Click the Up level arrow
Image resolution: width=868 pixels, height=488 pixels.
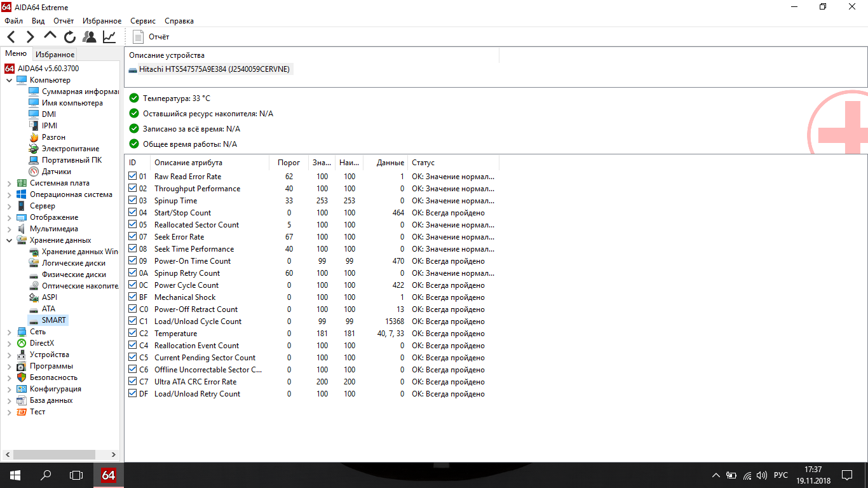[x=50, y=36]
